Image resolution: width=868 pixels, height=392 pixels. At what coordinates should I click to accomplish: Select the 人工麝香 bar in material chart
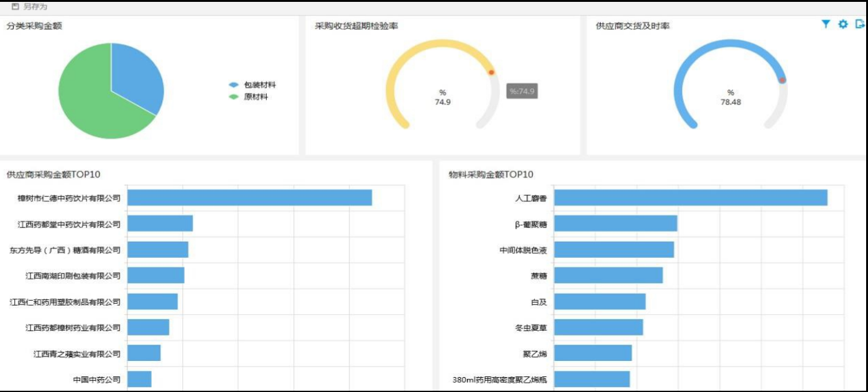(690, 198)
